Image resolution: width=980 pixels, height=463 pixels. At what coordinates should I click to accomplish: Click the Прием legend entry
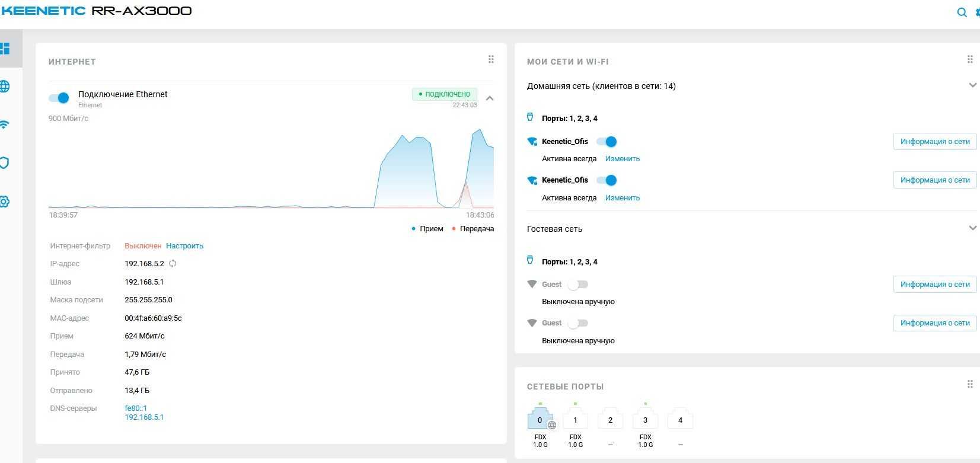[427, 229]
